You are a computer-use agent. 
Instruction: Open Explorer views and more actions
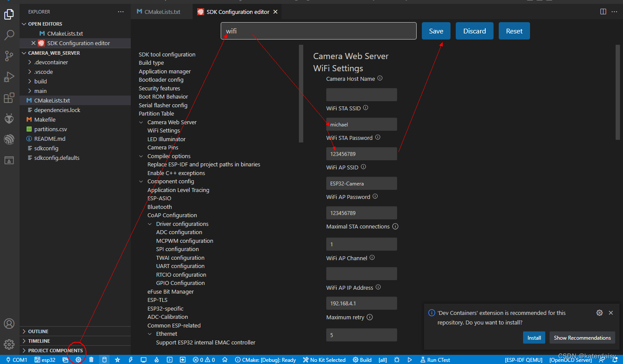(121, 12)
